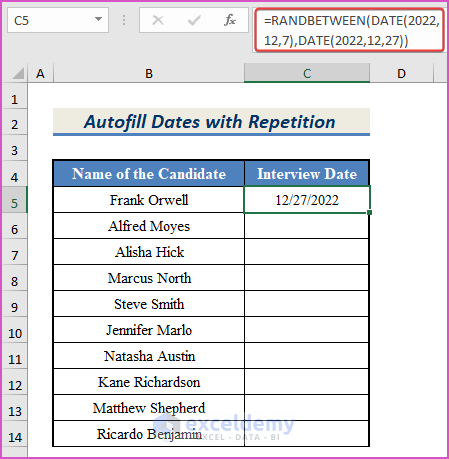Click the date cell 12/27/2022
449x459 pixels.
coord(307,200)
